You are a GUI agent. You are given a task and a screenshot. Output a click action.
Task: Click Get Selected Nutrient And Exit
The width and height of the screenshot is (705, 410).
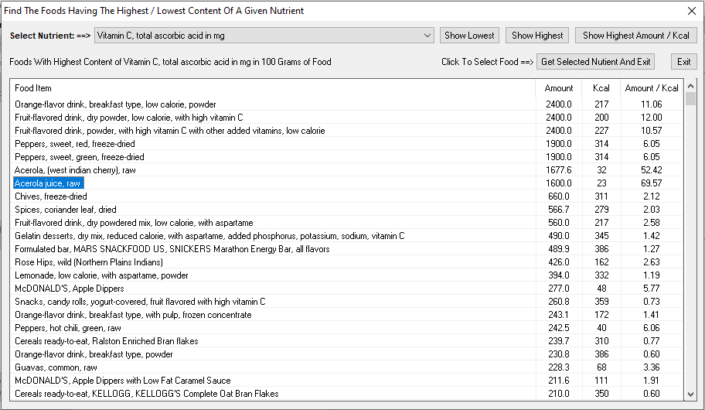pos(595,62)
